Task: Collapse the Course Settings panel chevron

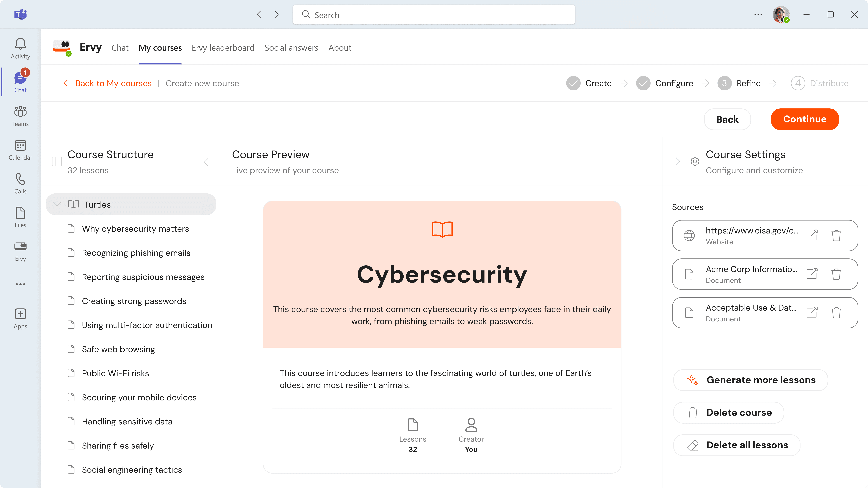Action: [x=678, y=162]
